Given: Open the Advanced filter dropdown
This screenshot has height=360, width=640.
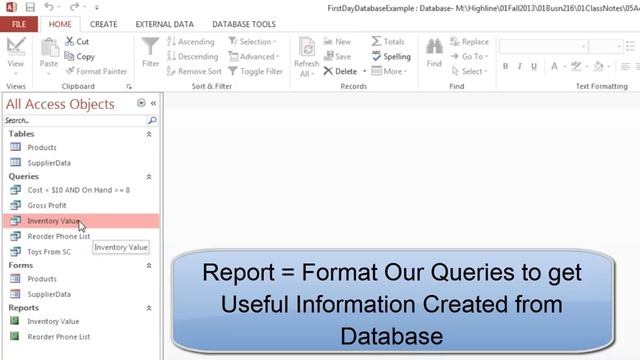Looking at the screenshot, I should point(254,56).
